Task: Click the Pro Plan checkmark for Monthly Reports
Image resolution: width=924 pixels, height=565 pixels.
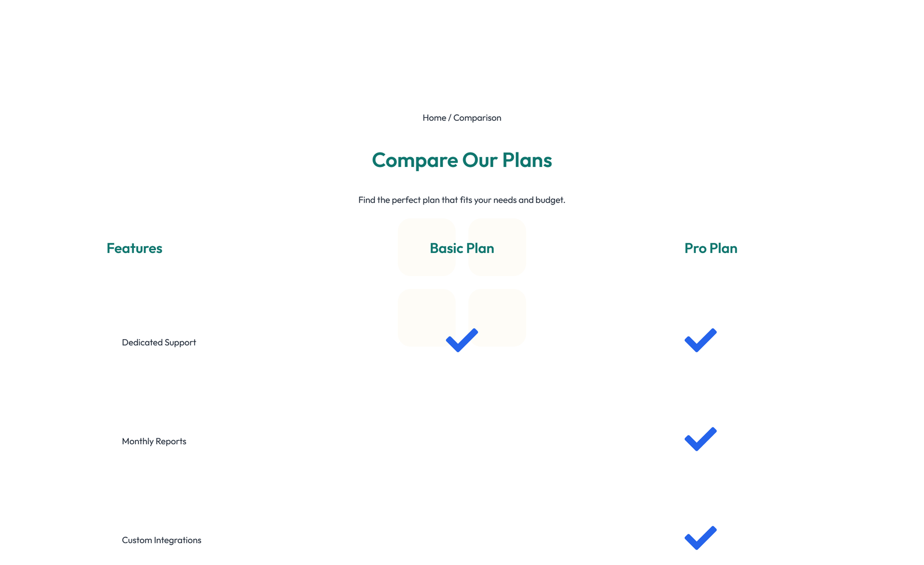Action: pyautogui.click(x=700, y=440)
